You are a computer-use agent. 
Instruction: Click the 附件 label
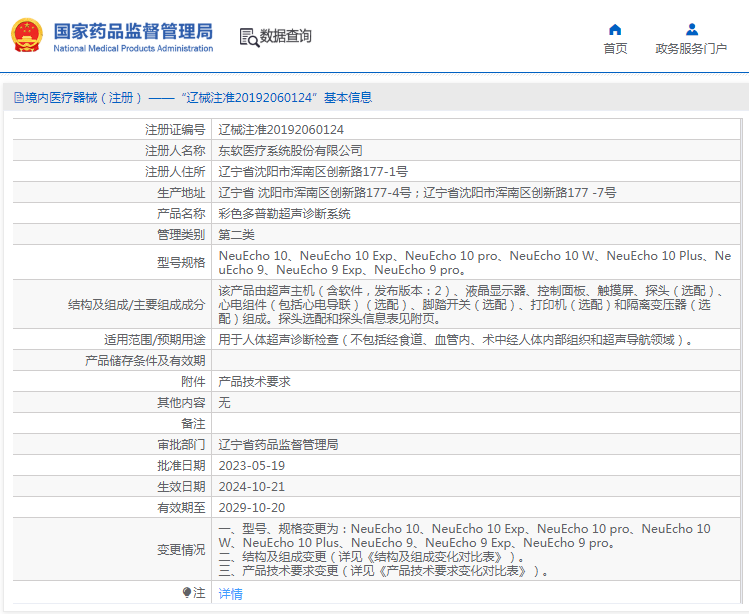[x=193, y=382]
